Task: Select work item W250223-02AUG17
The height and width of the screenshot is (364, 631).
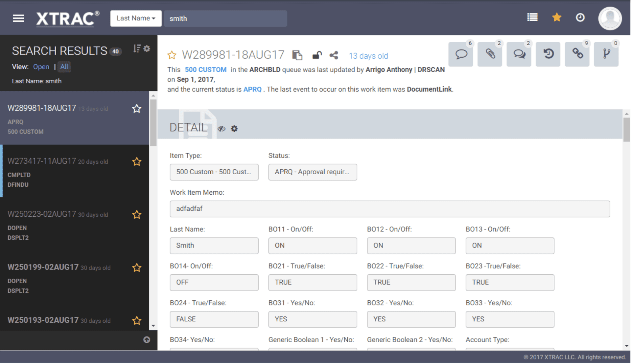Action: (75, 225)
